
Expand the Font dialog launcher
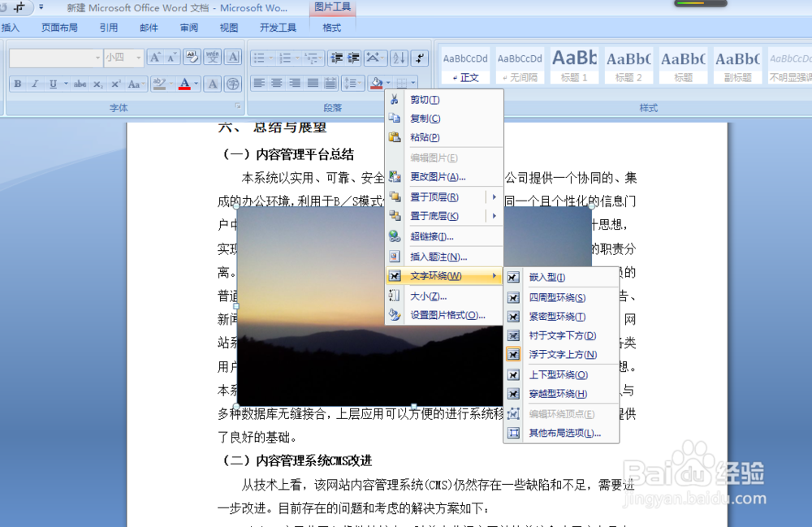pos(238,106)
